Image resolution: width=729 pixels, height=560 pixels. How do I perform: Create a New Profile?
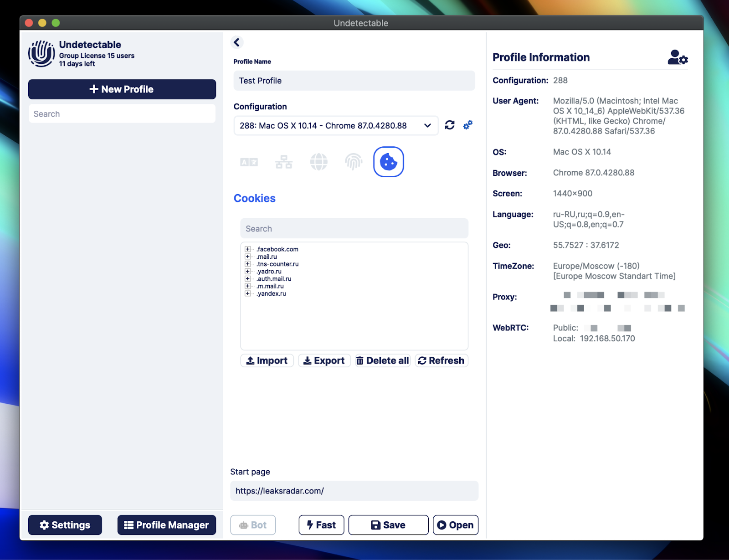coord(122,89)
